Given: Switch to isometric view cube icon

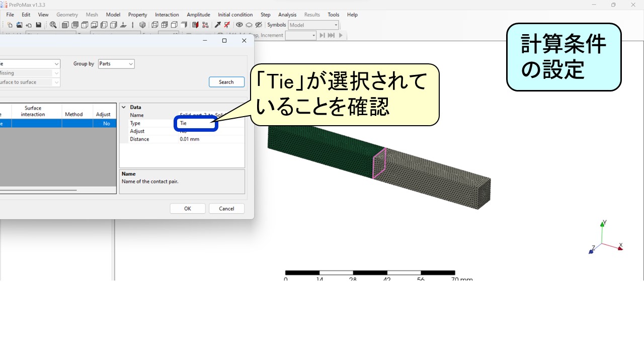Looking at the screenshot, I should (x=142, y=25).
